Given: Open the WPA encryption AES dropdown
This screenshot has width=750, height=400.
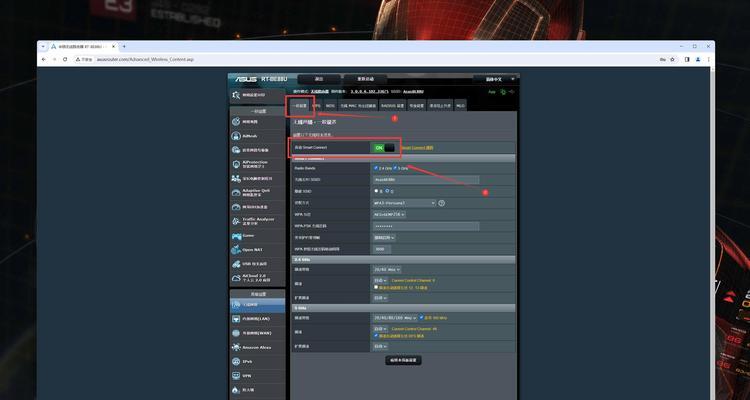Looking at the screenshot, I should [x=389, y=214].
